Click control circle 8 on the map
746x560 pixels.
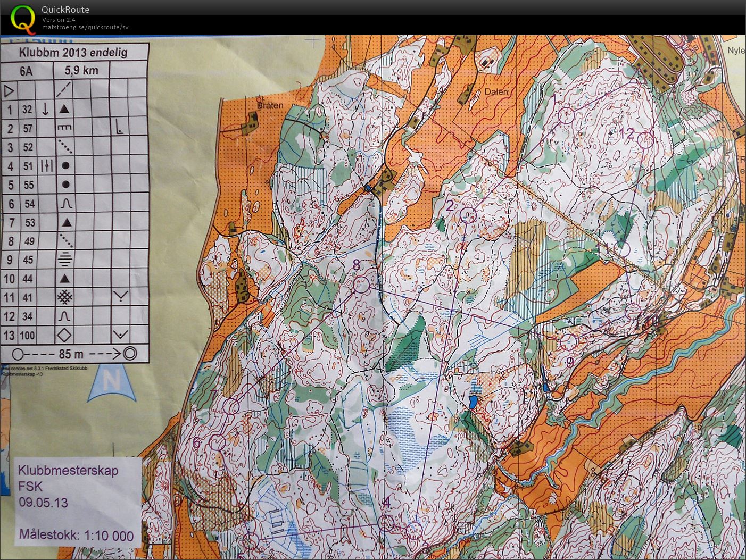pos(361,286)
